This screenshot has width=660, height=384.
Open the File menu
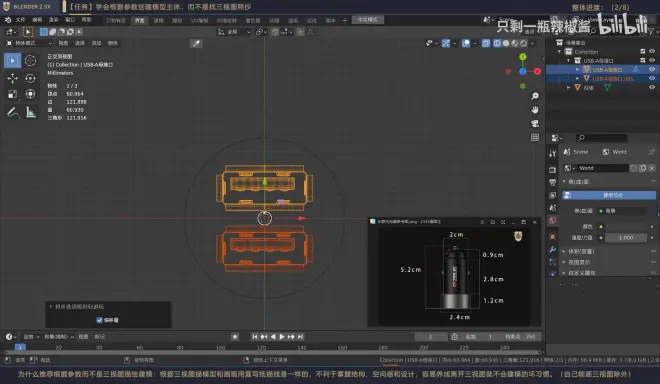coord(20,20)
